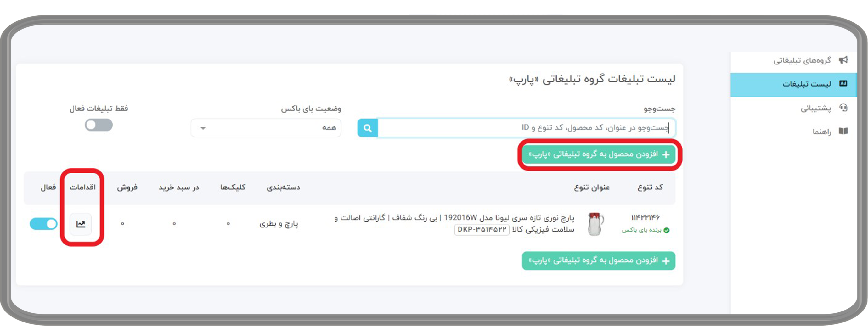Click the اقدامات column header

82,187
